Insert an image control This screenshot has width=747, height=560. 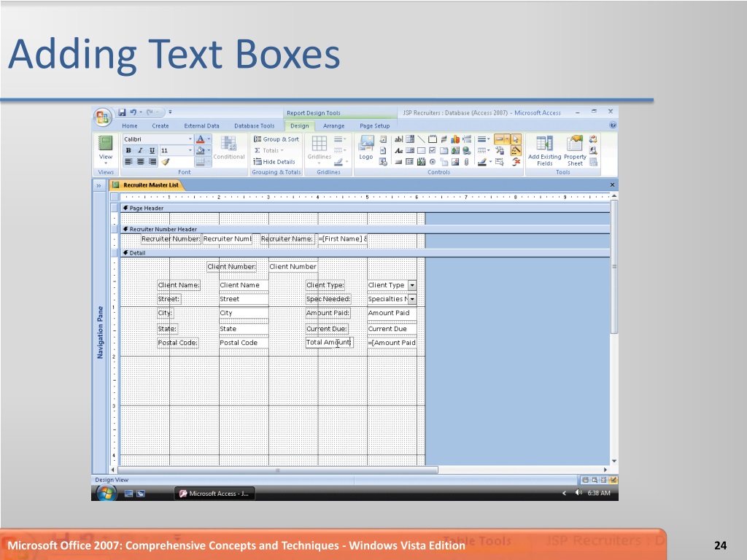tap(455, 162)
